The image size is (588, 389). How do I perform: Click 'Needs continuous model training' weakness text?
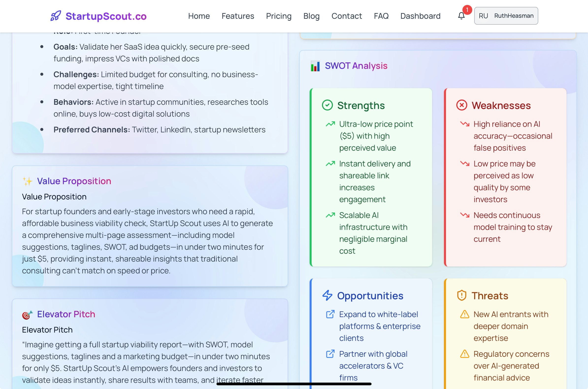pos(513,227)
